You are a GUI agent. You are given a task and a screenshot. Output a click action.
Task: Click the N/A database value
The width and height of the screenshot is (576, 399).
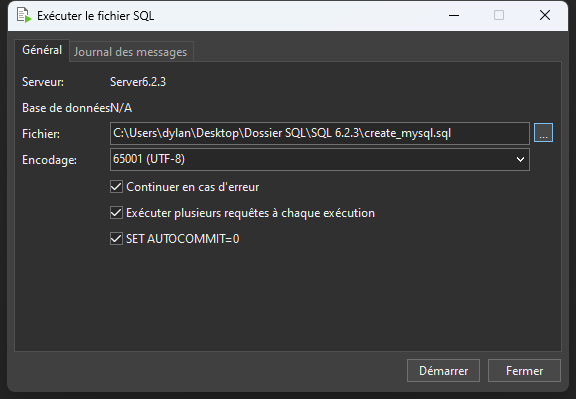pos(121,108)
